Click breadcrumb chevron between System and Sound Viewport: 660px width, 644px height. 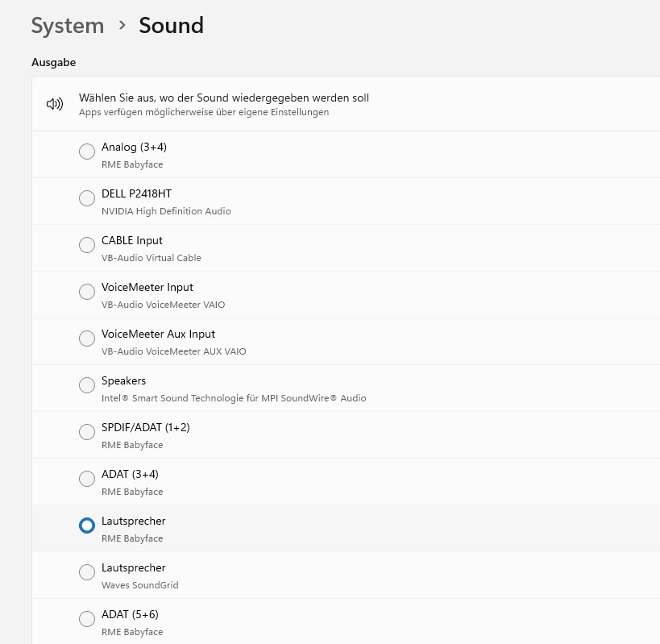122,25
